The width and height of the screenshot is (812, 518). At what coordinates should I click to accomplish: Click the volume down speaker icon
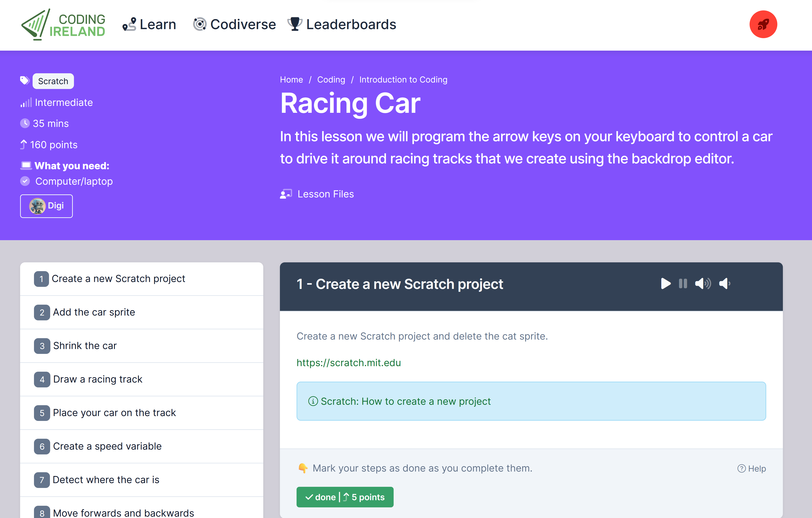(x=724, y=284)
